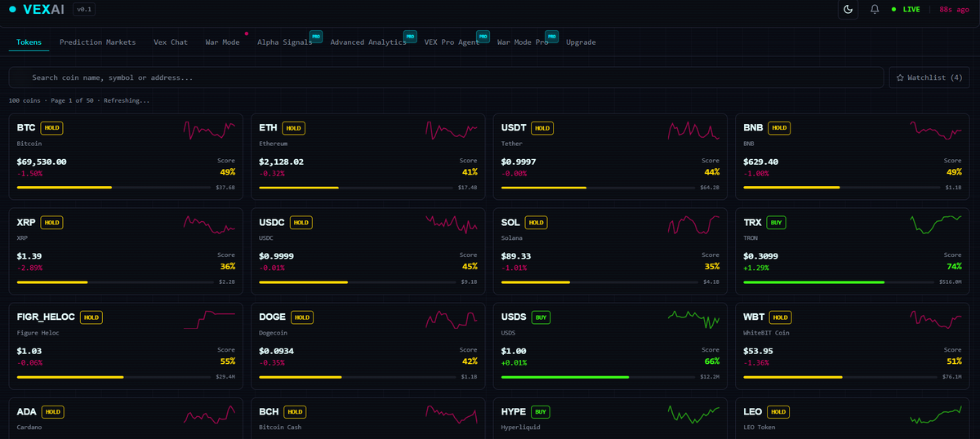Click the XRP score progress bar
The height and width of the screenshot is (439, 980).
pos(114,282)
